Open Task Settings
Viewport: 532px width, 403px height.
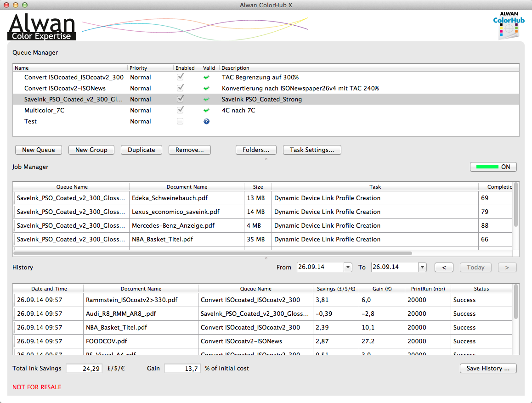point(312,150)
